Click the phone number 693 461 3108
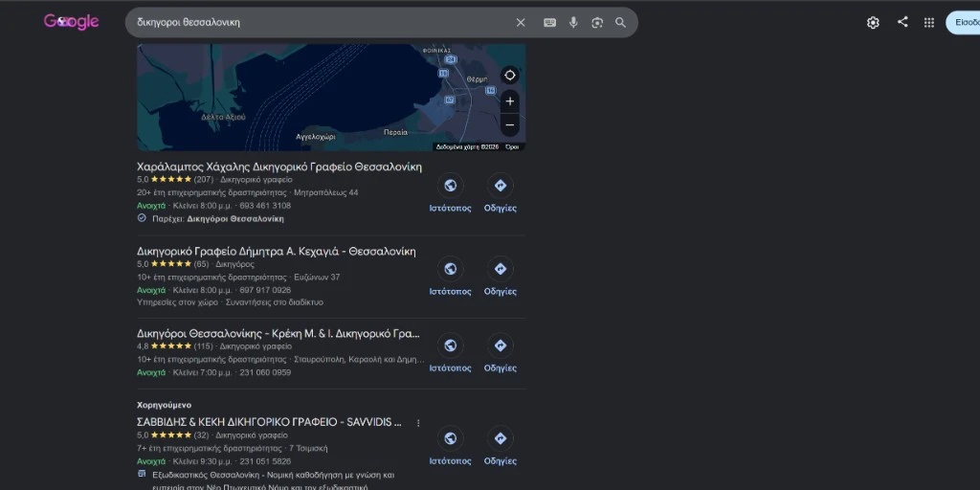Viewport: 980px width, 490px height. point(265,206)
